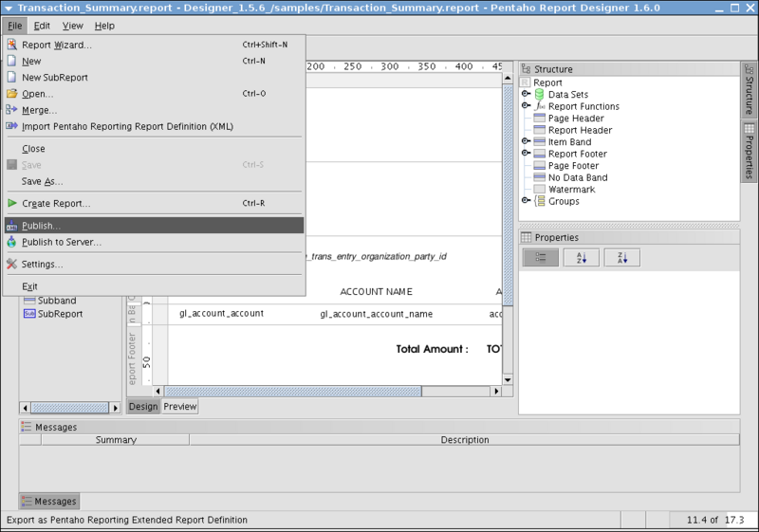Screen dimensions: 759x532
Task: Click the Watermark icon in Structure tree
Action: pyautogui.click(x=539, y=189)
